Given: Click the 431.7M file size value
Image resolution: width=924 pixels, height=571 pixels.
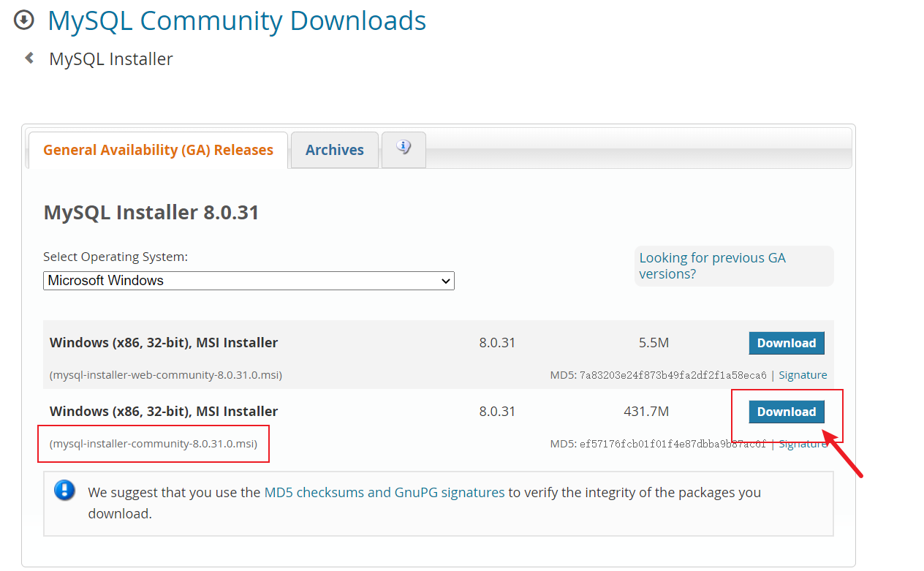Looking at the screenshot, I should pos(646,412).
